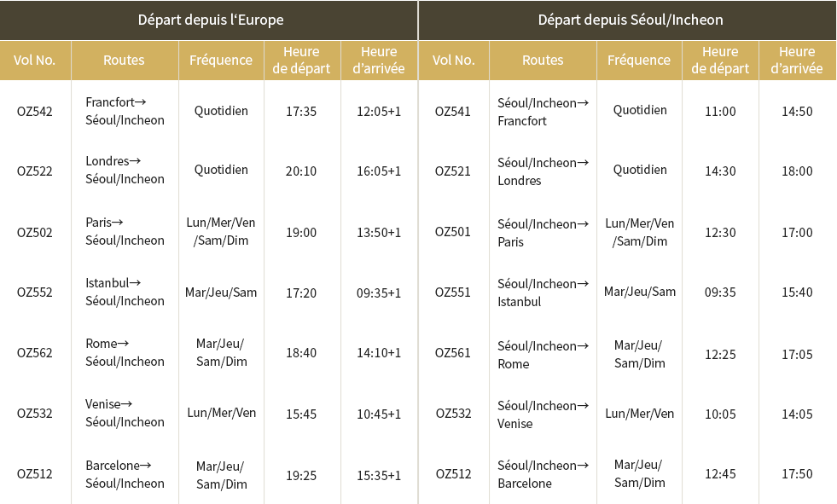
Task: Click arrival time 17:50 for Barcelone flight
Action: (x=797, y=474)
